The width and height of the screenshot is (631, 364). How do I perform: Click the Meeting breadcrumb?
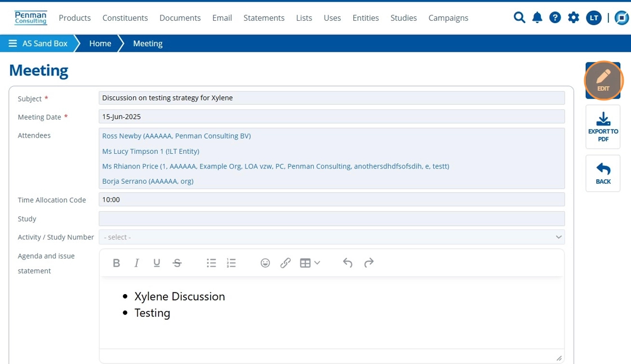click(148, 43)
